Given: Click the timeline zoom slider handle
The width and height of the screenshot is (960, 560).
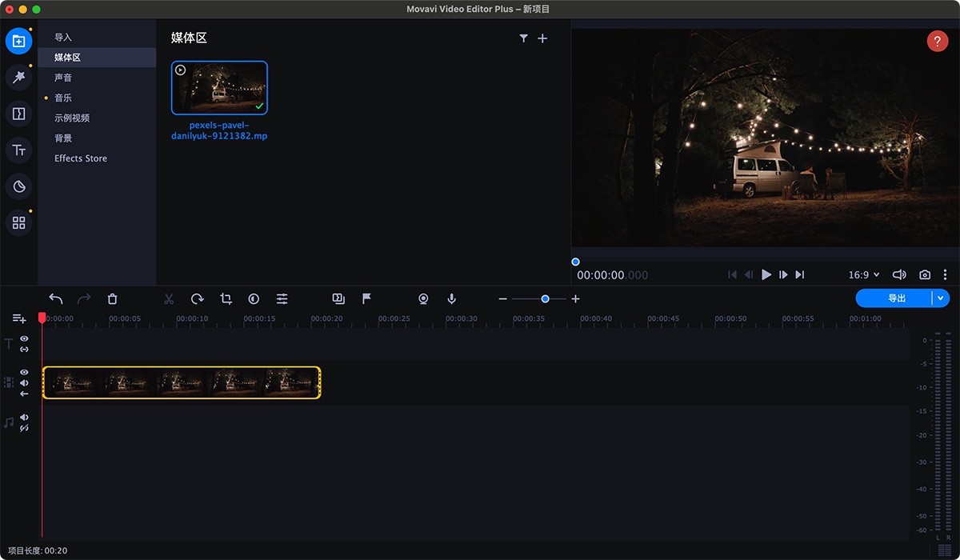Looking at the screenshot, I should pyautogui.click(x=545, y=298).
